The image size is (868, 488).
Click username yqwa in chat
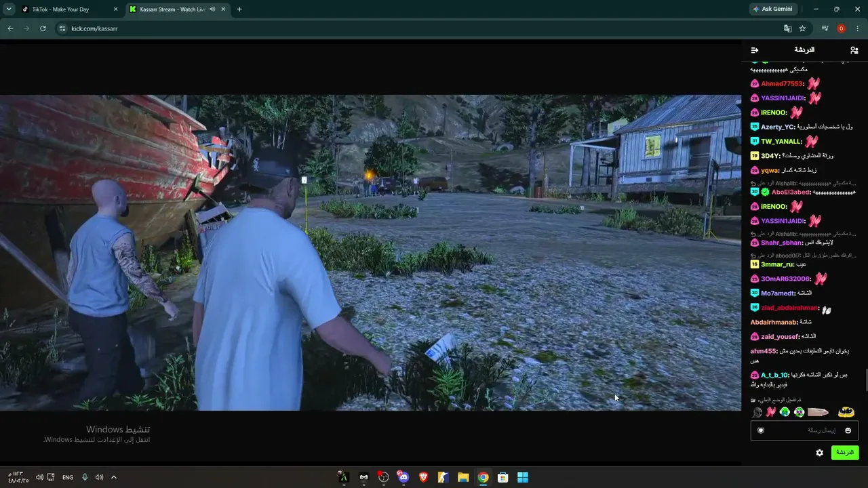click(x=769, y=171)
